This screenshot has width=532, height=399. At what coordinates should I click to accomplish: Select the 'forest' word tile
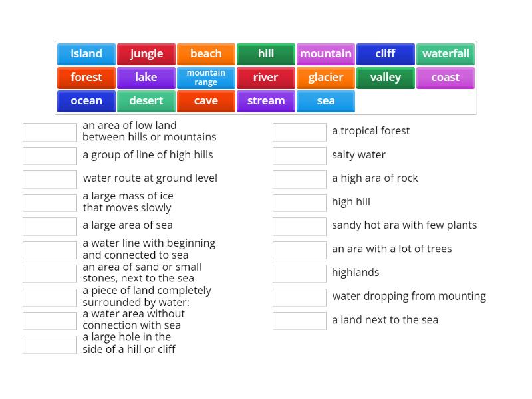coord(86,78)
